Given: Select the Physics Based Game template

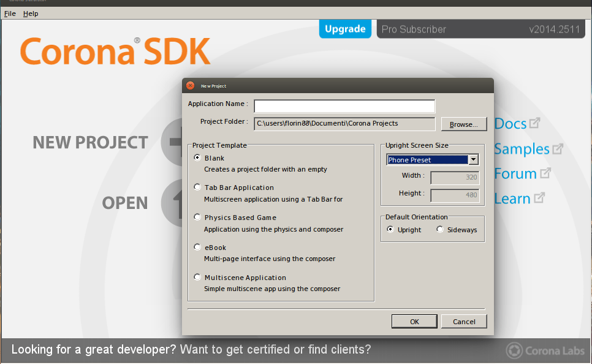Looking at the screenshot, I should coord(197,217).
